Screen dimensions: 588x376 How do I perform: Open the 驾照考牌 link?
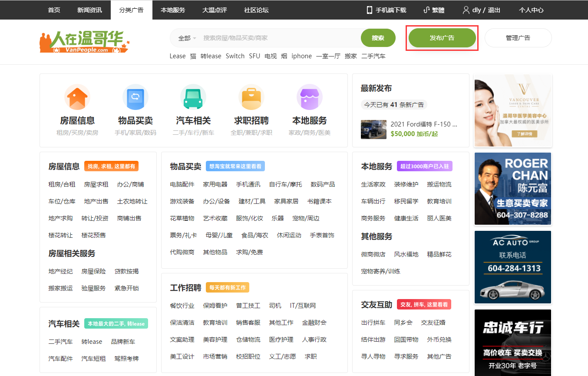point(126,359)
